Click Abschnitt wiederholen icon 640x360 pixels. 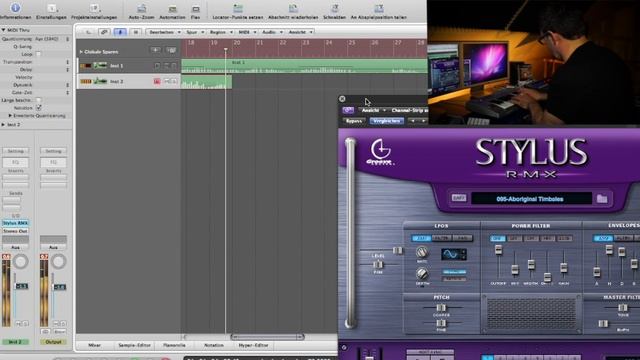293,9
